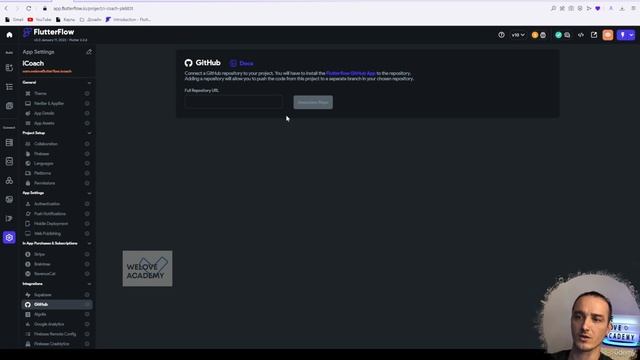Open Web Publishing settings
Image resolution: width=640 pixels, height=360 pixels.
pos(57,233)
